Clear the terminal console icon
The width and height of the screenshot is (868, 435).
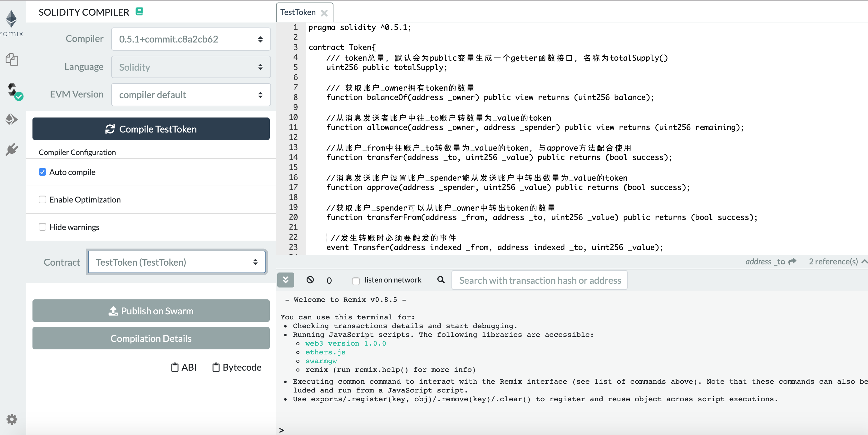(x=310, y=280)
